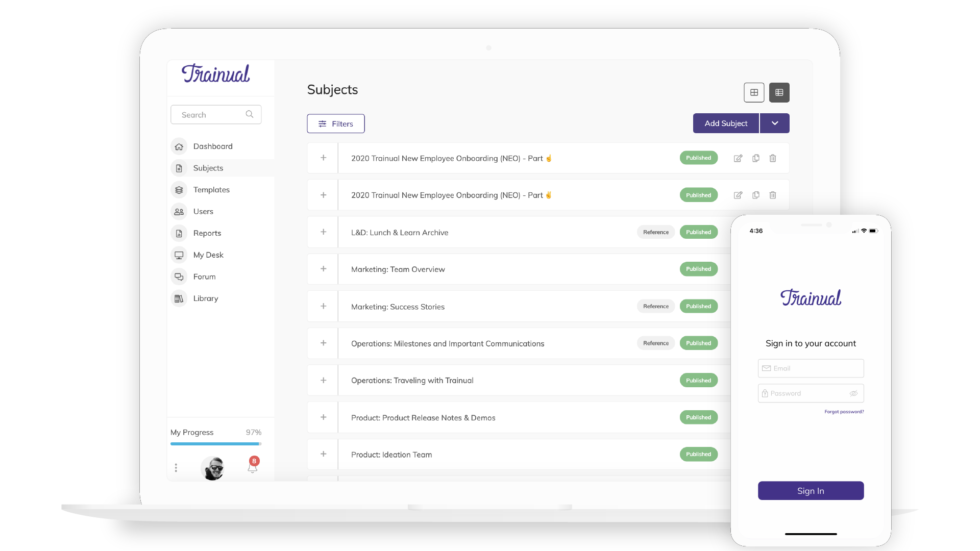Image resolution: width=980 pixels, height=551 pixels.
Task: Click the notification bell icon
Action: point(252,467)
